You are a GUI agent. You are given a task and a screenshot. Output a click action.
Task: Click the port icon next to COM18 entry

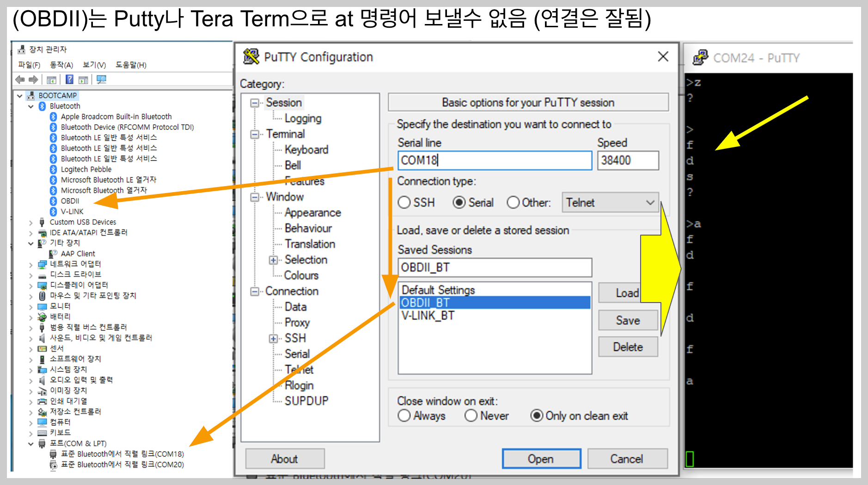[54, 454]
